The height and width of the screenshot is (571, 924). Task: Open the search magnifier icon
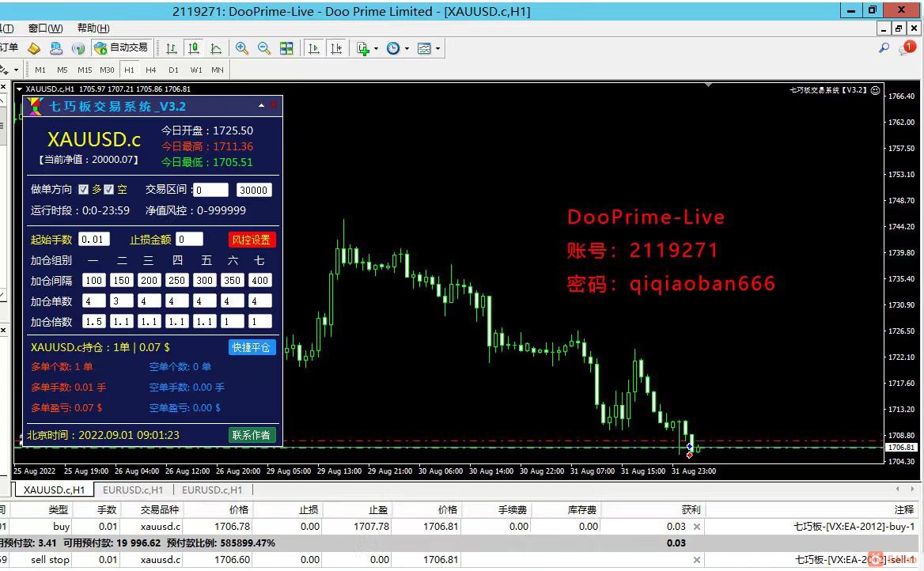coord(884,47)
